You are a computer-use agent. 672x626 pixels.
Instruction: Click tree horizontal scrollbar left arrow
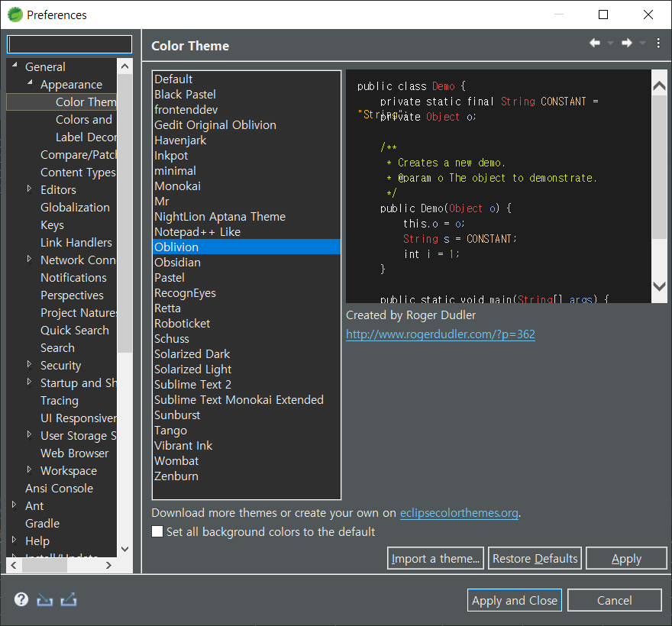[14, 565]
